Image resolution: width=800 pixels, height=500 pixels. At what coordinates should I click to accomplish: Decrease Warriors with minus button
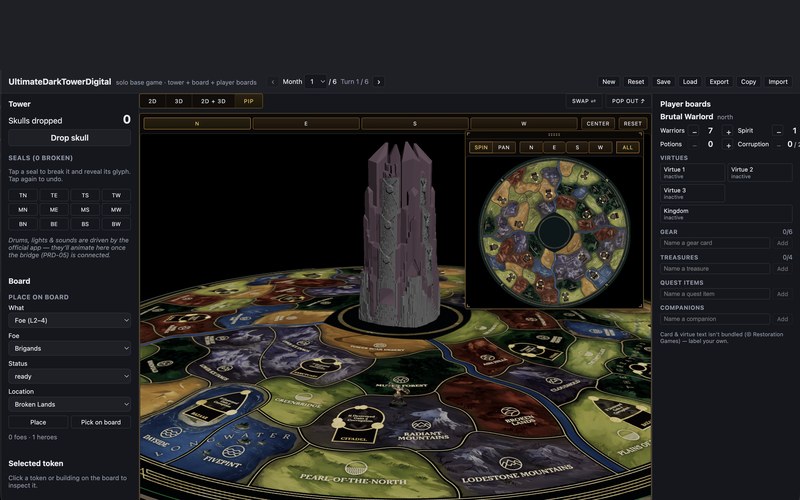(694, 131)
